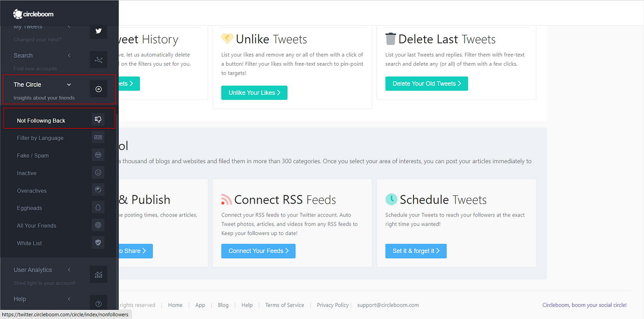The height and width of the screenshot is (319, 644).
Task: Click The Circle sidebar heading
Action: tap(28, 85)
